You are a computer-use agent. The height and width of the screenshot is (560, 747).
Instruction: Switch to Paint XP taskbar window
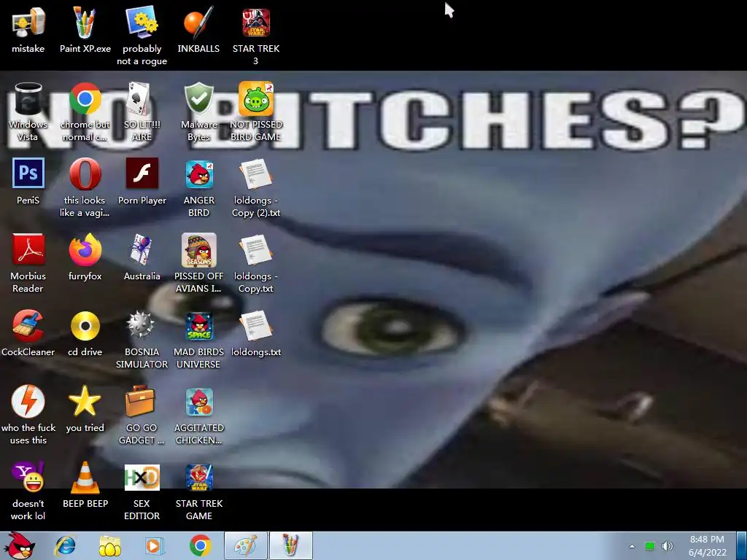[x=291, y=545]
